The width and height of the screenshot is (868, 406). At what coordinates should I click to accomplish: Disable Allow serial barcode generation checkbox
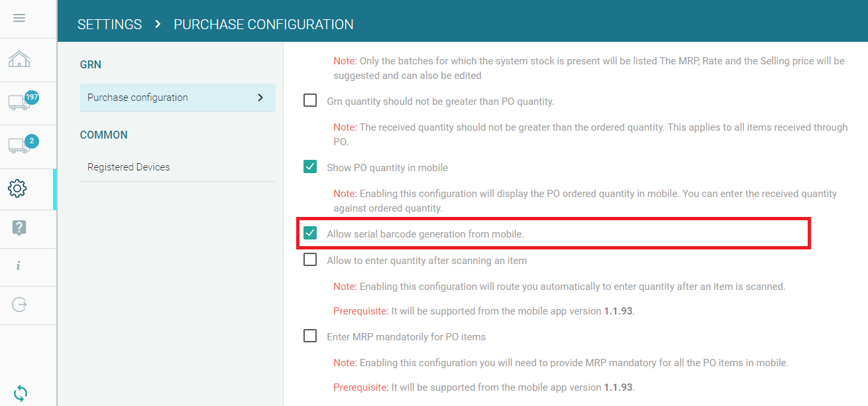[310, 234]
